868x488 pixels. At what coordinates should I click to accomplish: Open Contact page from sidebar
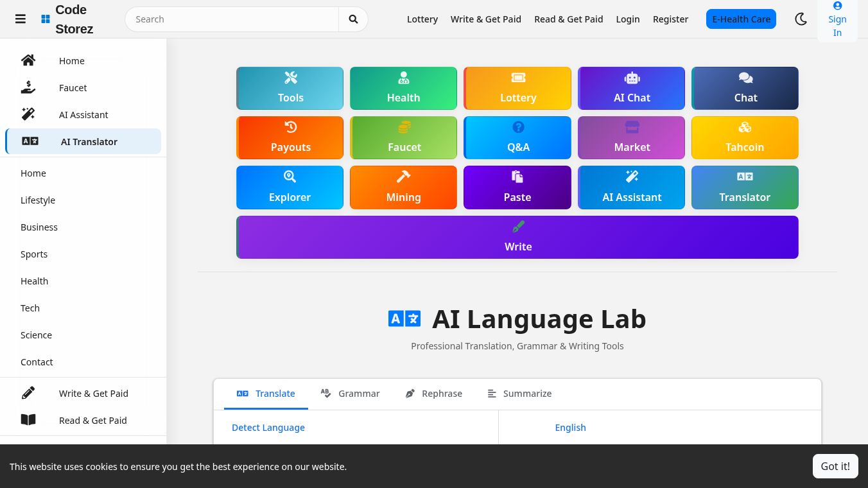tap(37, 362)
